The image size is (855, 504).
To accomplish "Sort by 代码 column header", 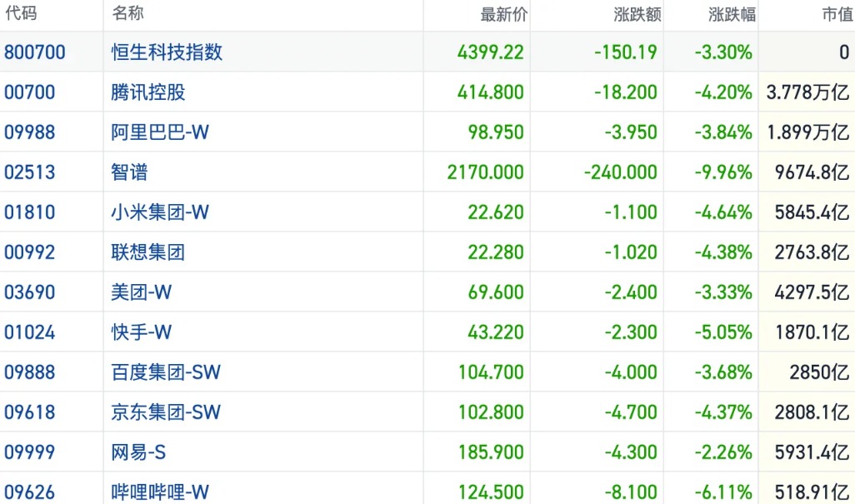I will [22, 13].
